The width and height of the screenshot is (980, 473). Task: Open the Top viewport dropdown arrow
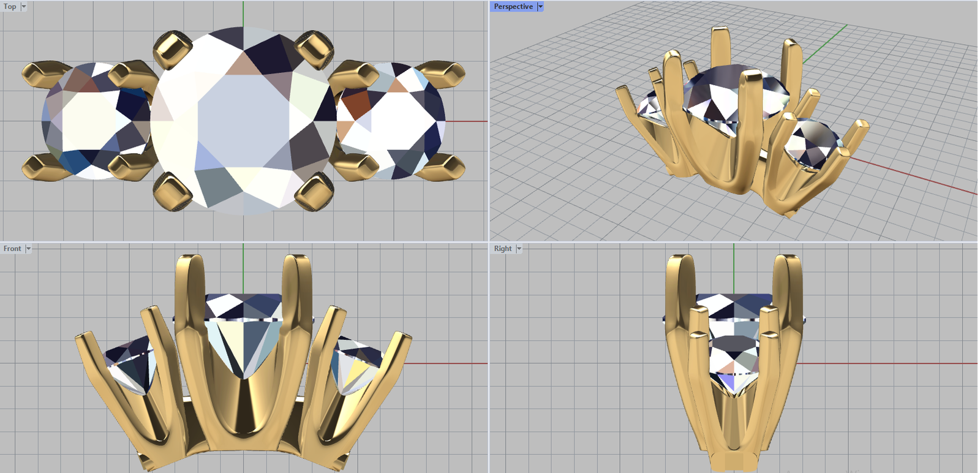click(24, 7)
